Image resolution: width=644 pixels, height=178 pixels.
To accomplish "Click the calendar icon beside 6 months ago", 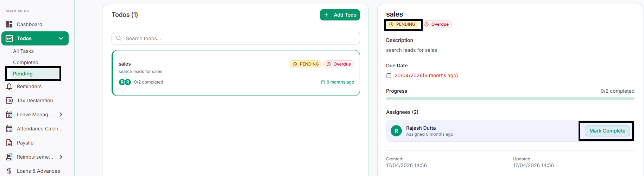I will click(x=323, y=82).
